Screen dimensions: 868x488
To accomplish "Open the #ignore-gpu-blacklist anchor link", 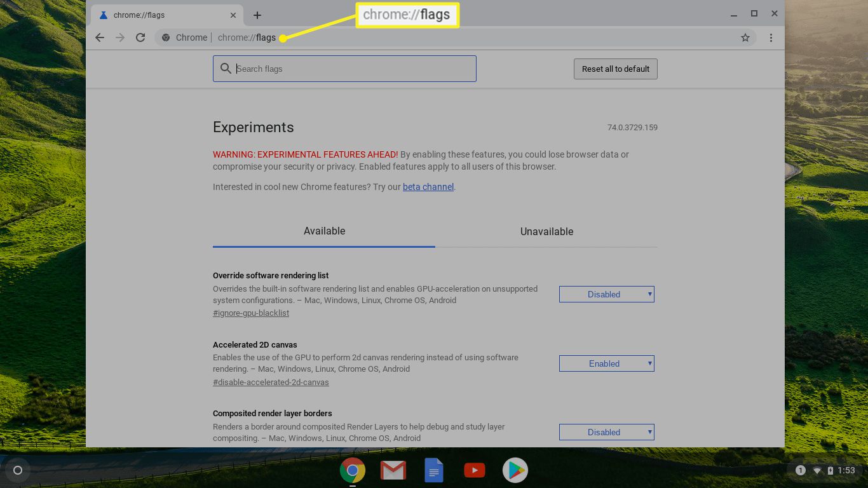I will click(251, 313).
